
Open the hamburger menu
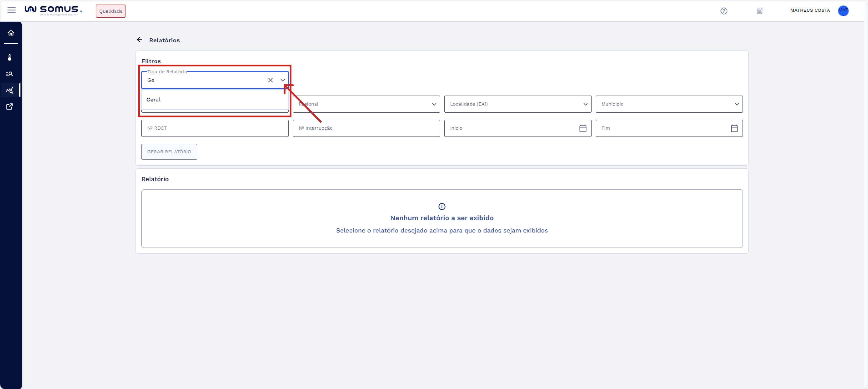coord(11,10)
